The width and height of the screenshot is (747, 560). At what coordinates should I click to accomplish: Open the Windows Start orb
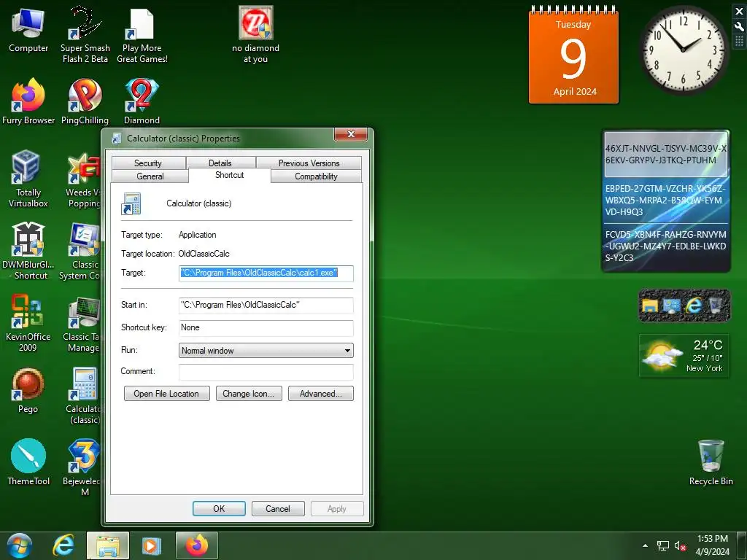(20, 545)
